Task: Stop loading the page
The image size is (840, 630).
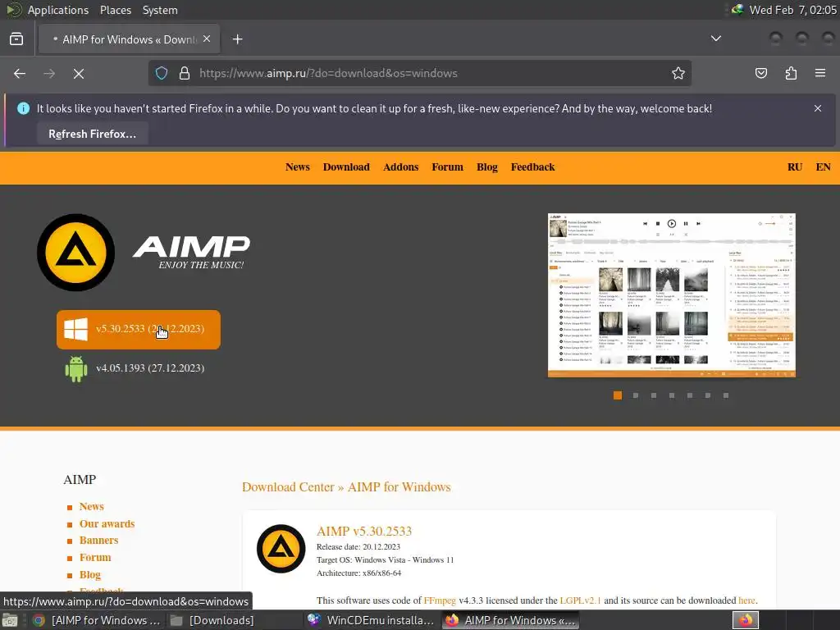Action: point(79,73)
